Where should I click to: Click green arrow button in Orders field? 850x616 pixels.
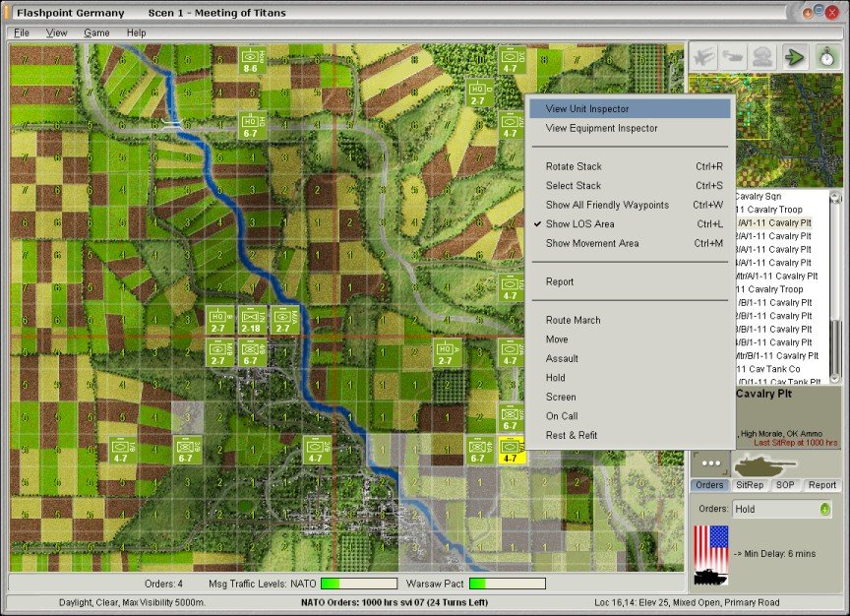(x=824, y=509)
